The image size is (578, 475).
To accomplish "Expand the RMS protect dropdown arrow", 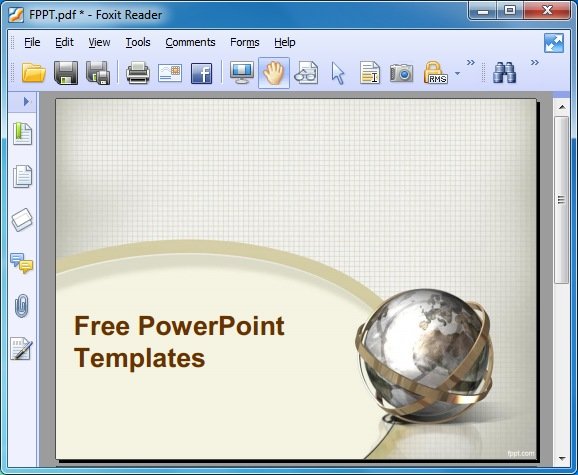I will point(457,73).
